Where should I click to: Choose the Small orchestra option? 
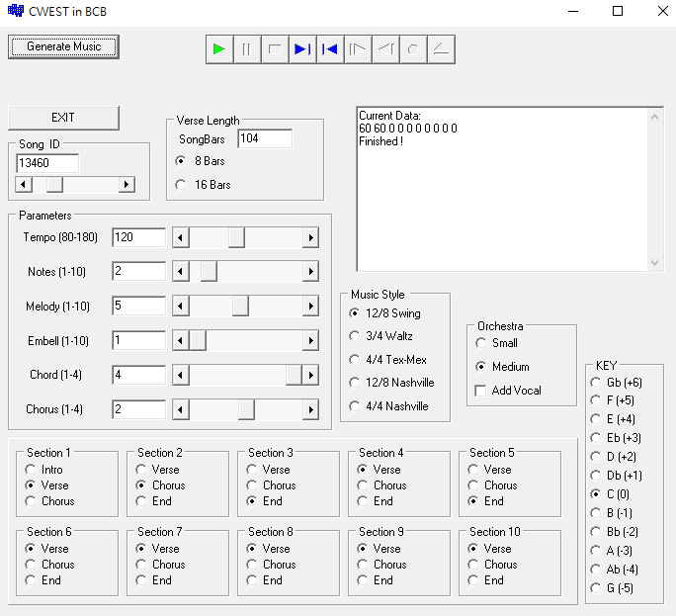tap(481, 343)
